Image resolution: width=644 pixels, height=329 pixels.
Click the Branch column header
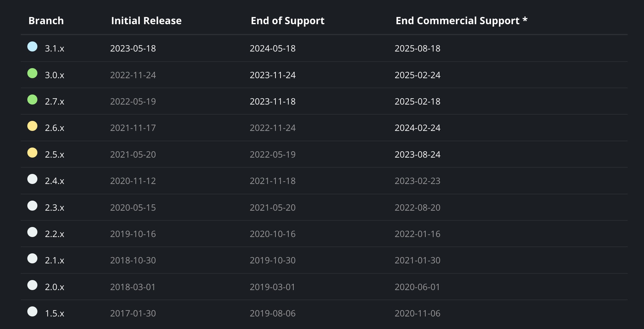tap(46, 21)
